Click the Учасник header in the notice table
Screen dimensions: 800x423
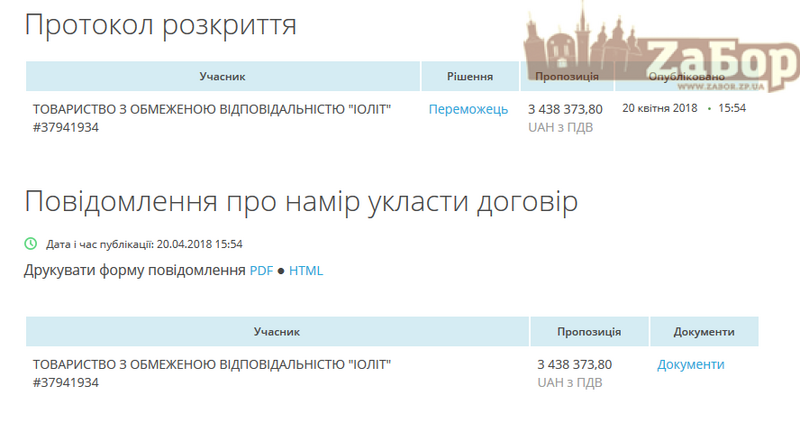276,331
